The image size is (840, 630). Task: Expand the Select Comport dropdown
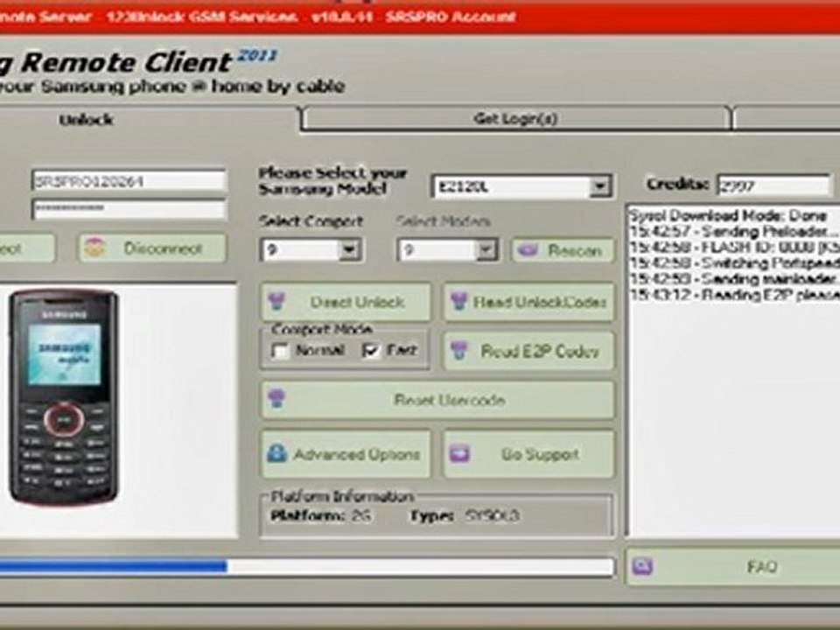pyautogui.click(x=349, y=249)
